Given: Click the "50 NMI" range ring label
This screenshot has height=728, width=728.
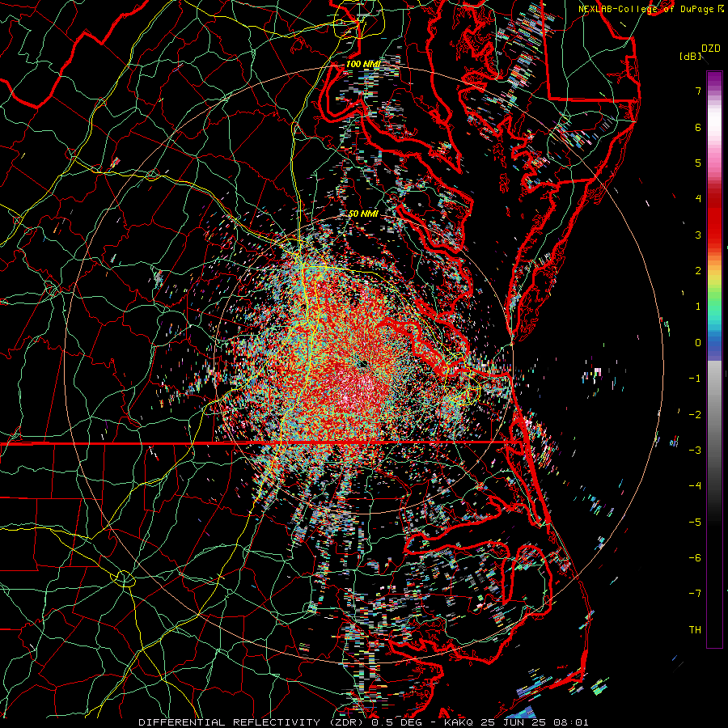Looking at the screenshot, I should click(x=363, y=214).
